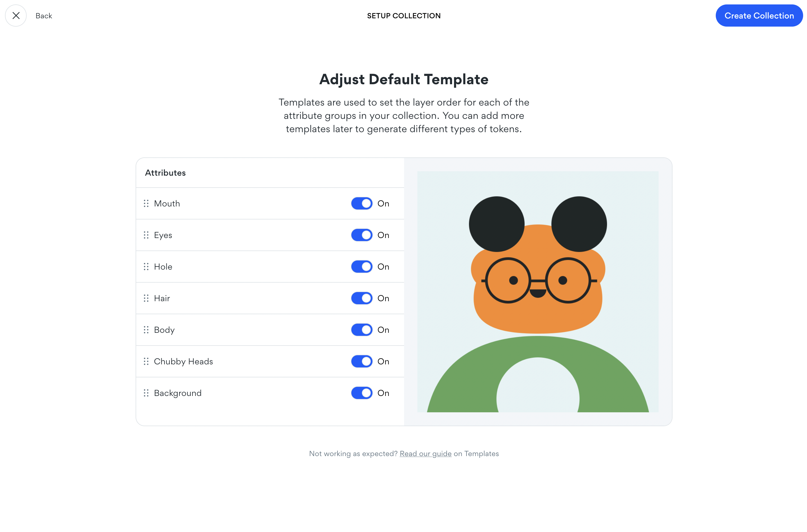Select the Chubby Heads attribute label

(x=183, y=361)
